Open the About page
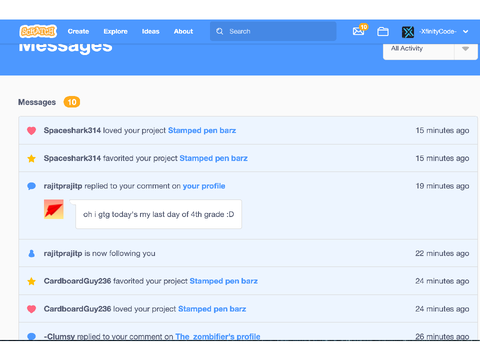 point(183,31)
